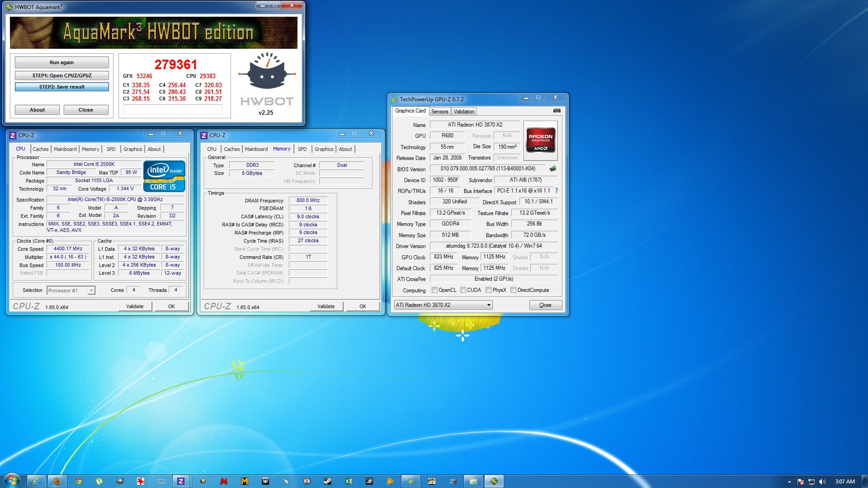Open Mainboard tab in left CPU-Z window
The width and height of the screenshot is (868, 488).
pyautogui.click(x=65, y=149)
